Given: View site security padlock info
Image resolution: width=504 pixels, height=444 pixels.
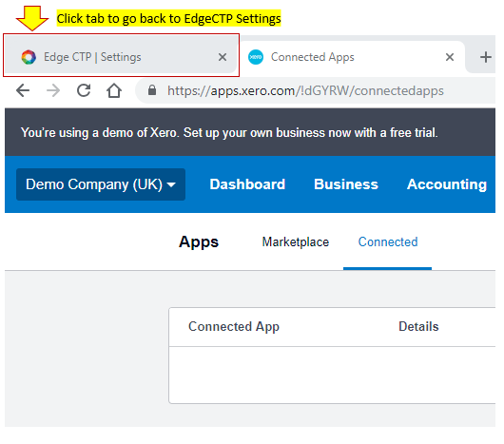Looking at the screenshot, I should click(x=152, y=90).
